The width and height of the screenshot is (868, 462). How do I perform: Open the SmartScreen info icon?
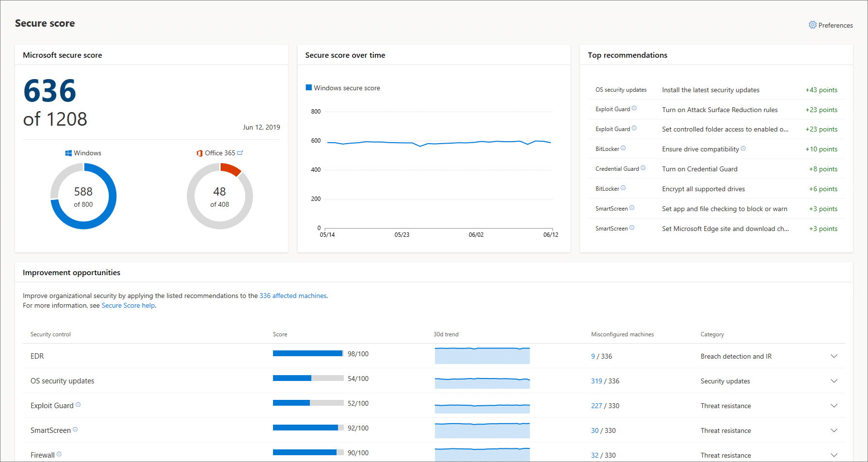pyautogui.click(x=633, y=208)
